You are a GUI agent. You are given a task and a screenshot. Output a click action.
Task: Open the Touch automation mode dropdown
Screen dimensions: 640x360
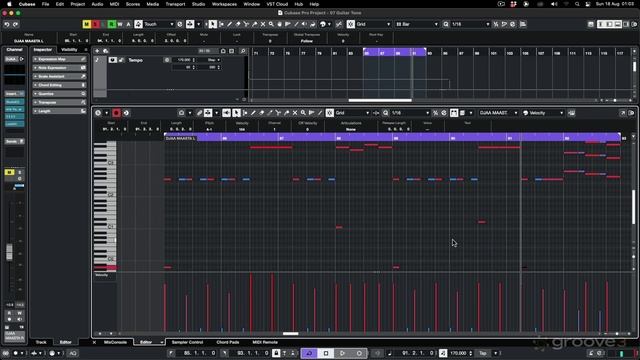coord(159,24)
